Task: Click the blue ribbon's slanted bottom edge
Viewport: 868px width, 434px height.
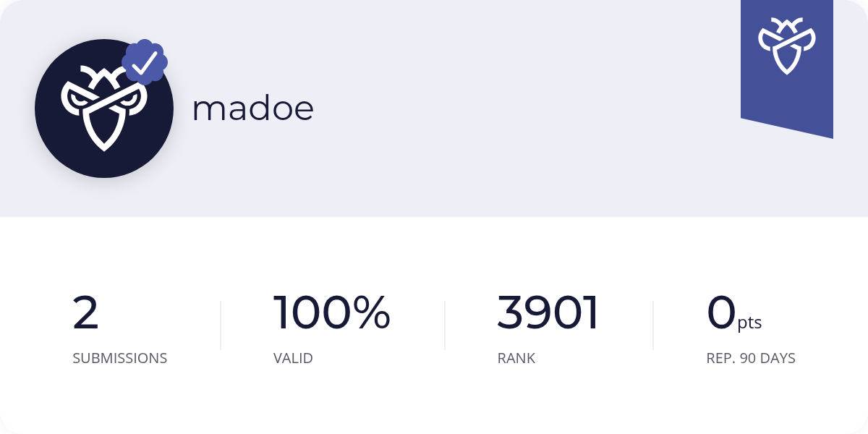Action: (787, 128)
